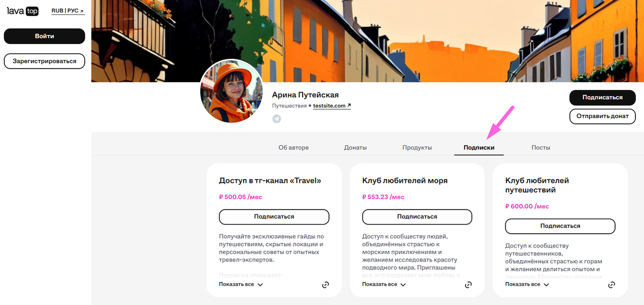The width and height of the screenshot is (644, 305).
Task: Switch to Посты tab
Action: [541, 147]
